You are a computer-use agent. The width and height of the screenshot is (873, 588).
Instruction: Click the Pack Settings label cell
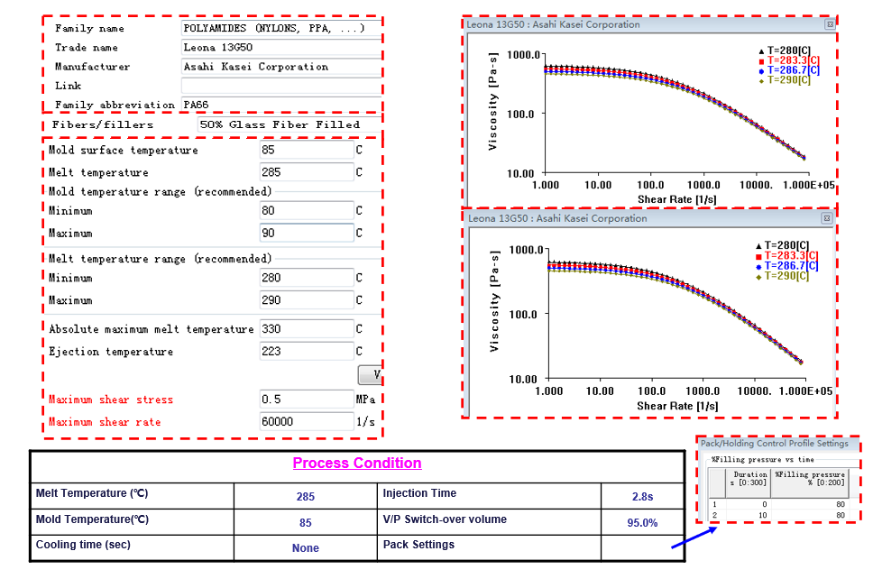click(490, 548)
